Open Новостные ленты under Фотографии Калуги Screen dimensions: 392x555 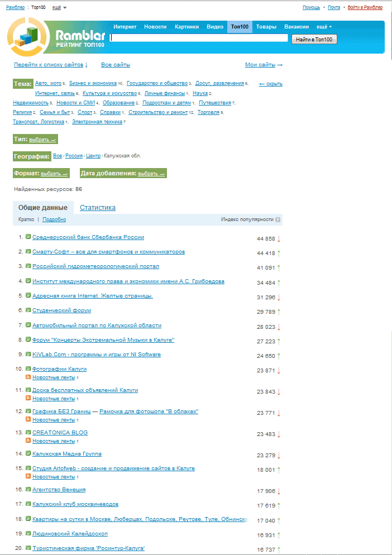(x=54, y=377)
